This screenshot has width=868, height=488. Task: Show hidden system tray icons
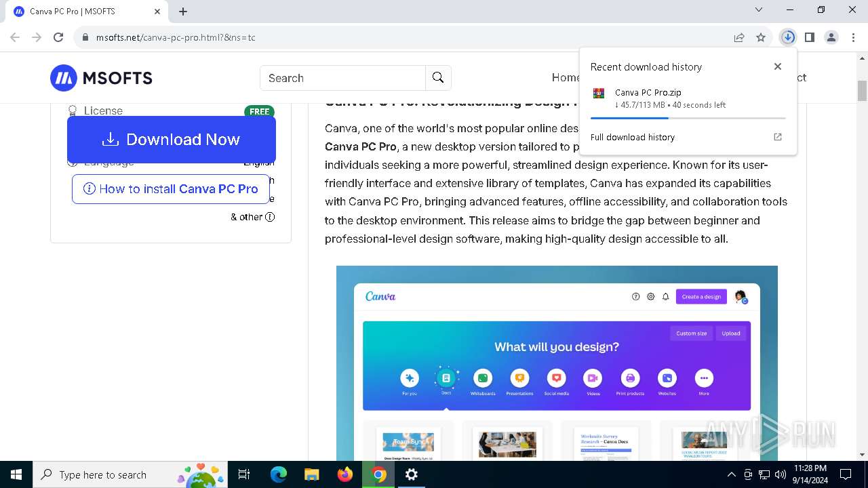731,474
